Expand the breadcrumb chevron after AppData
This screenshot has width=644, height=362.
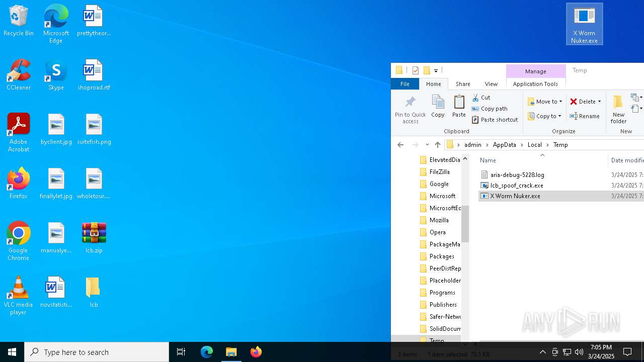pyautogui.click(x=522, y=145)
